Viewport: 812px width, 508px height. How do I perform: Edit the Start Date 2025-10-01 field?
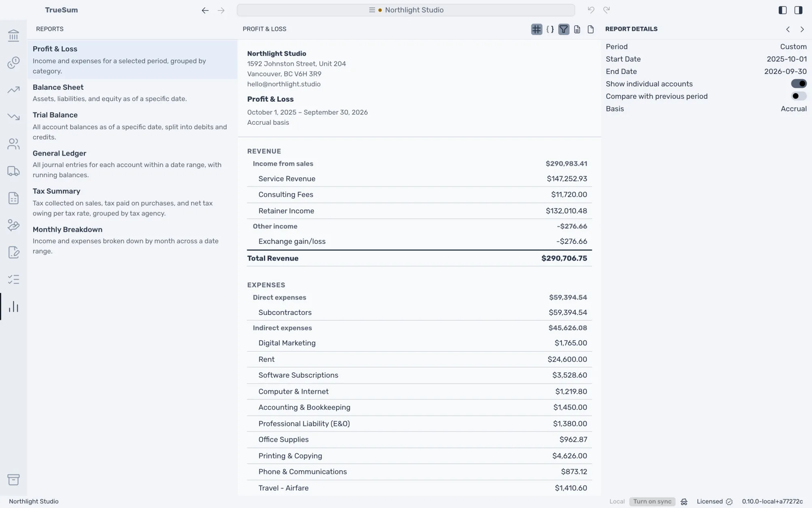point(786,59)
